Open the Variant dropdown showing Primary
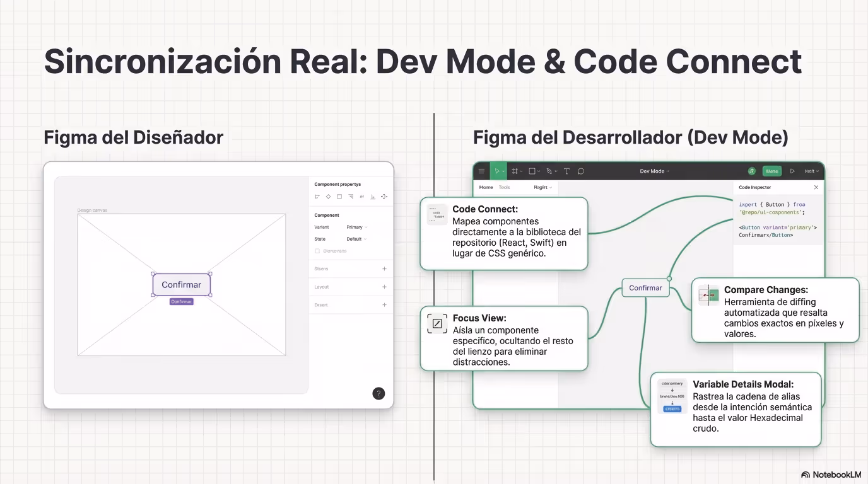Viewport: 868px width, 484px height. [x=357, y=227]
